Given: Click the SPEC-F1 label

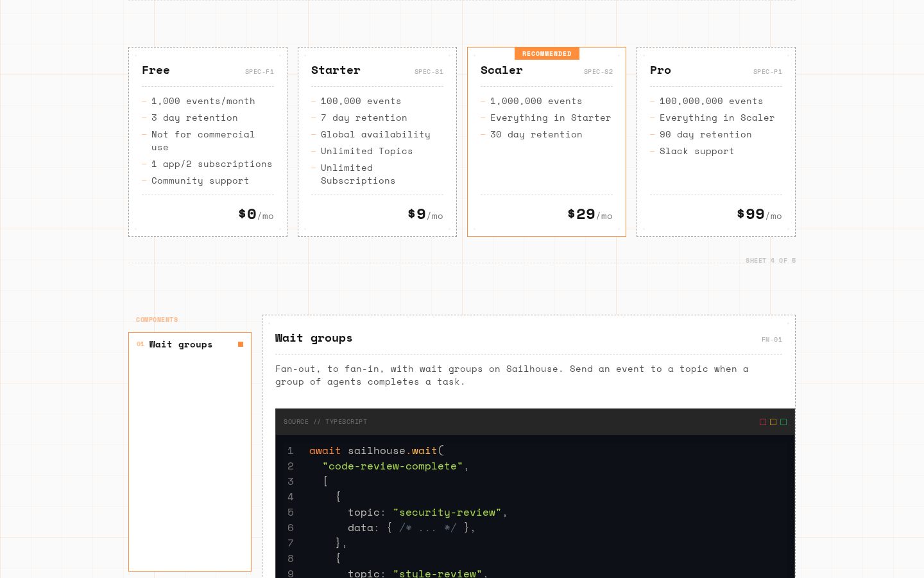Looking at the screenshot, I should 259,72.
